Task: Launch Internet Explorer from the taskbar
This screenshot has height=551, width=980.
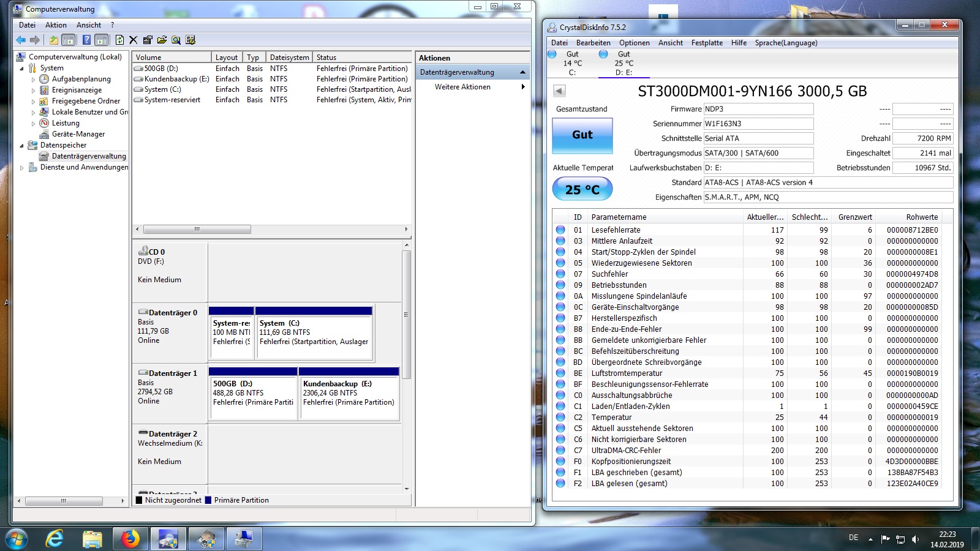Action: pyautogui.click(x=55, y=539)
